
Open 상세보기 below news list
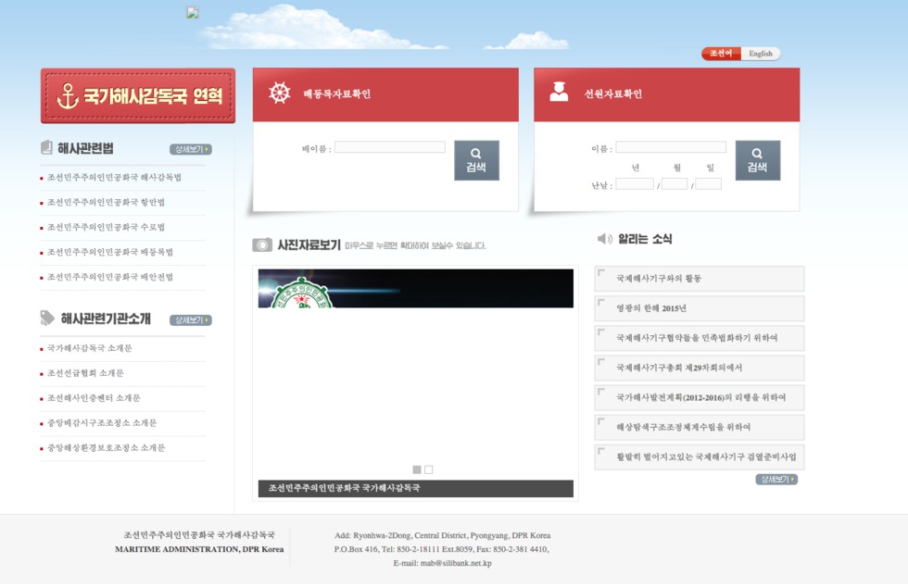coord(776,480)
